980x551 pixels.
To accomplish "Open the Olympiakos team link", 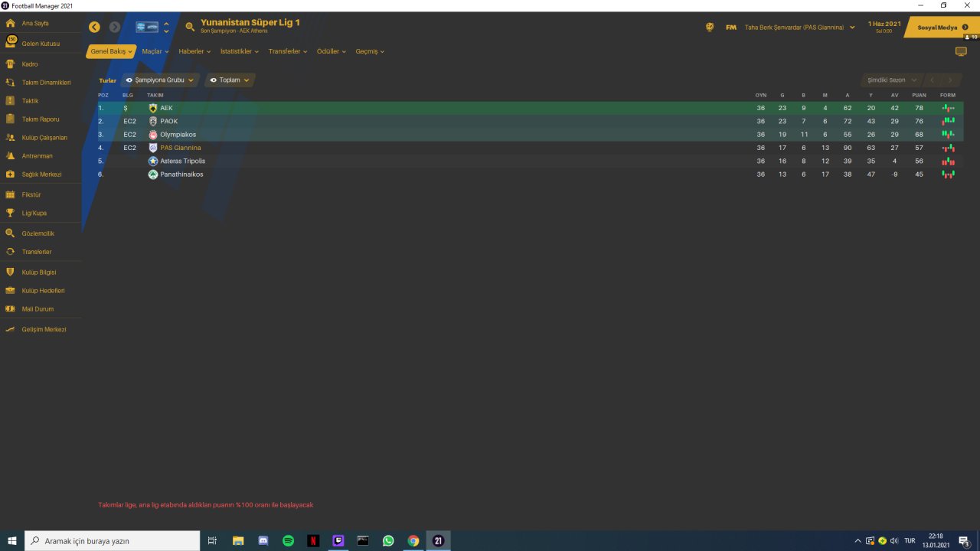I will pos(178,135).
